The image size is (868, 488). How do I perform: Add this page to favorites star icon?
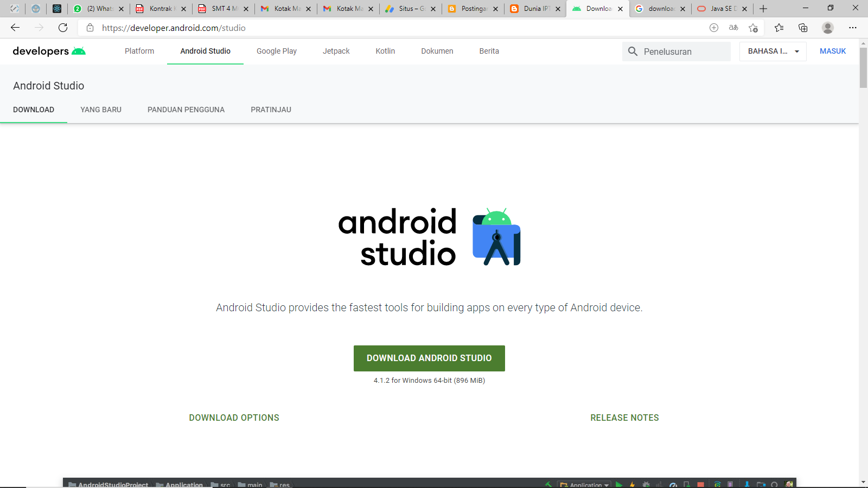click(x=753, y=28)
